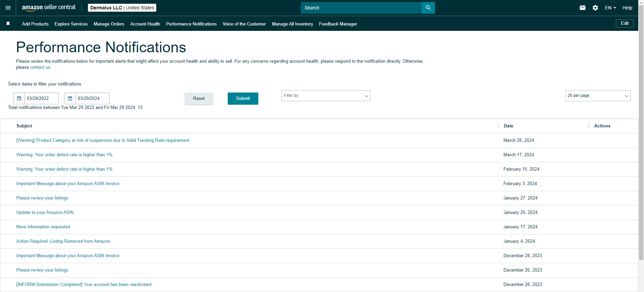Image resolution: width=644 pixels, height=292 pixels.
Task: Click the Amazon Seller Central logo
Action: [x=49, y=8]
